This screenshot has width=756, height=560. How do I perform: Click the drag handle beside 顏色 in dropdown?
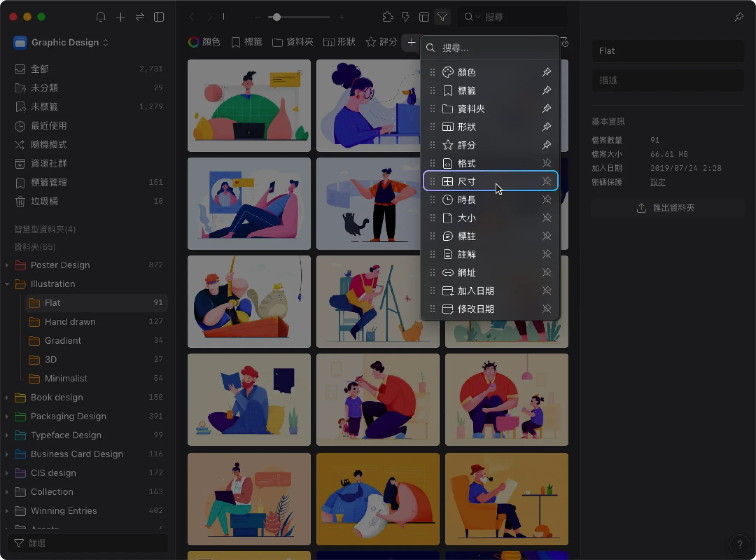pyautogui.click(x=433, y=72)
